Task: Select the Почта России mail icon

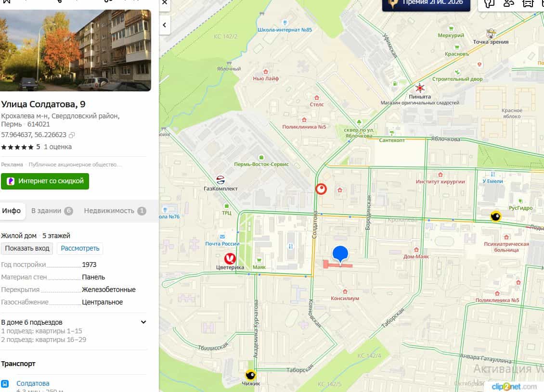Action: click(x=222, y=237)
